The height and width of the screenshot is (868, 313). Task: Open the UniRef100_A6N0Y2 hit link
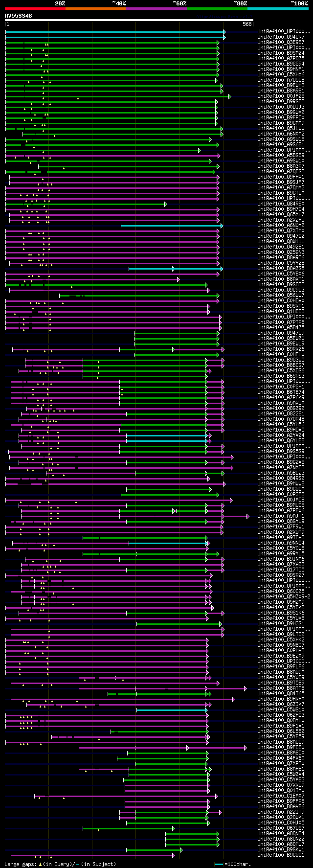coord(281,226)
